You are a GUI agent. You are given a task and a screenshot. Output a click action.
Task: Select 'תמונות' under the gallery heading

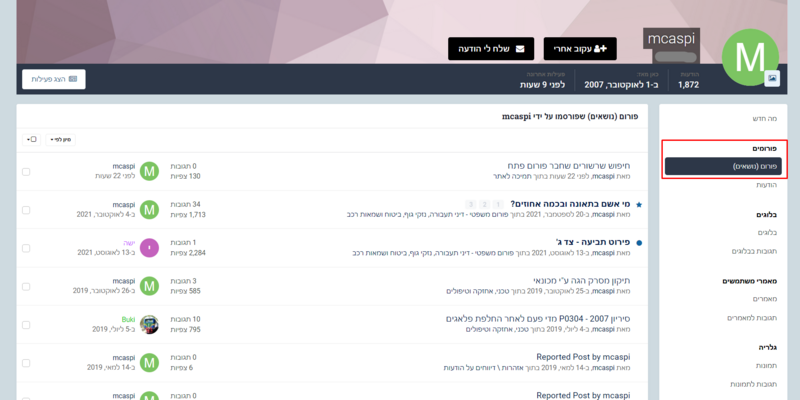click(766, 366)
